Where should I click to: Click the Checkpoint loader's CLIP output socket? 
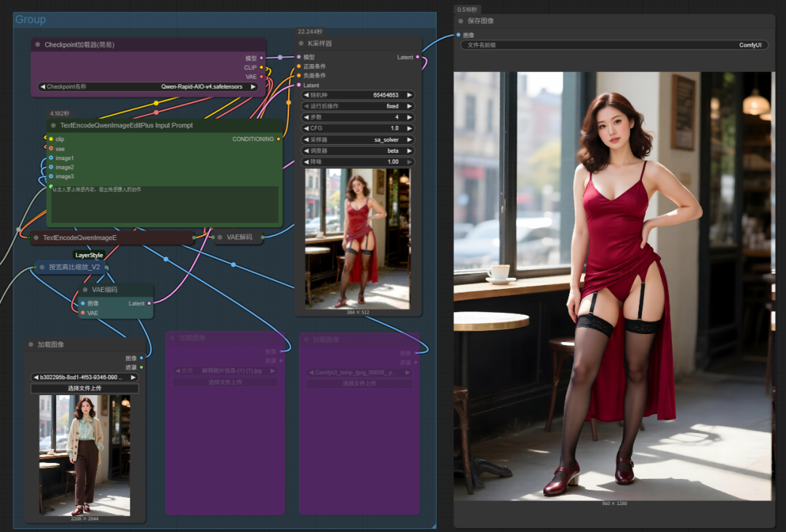click(262, 68)
